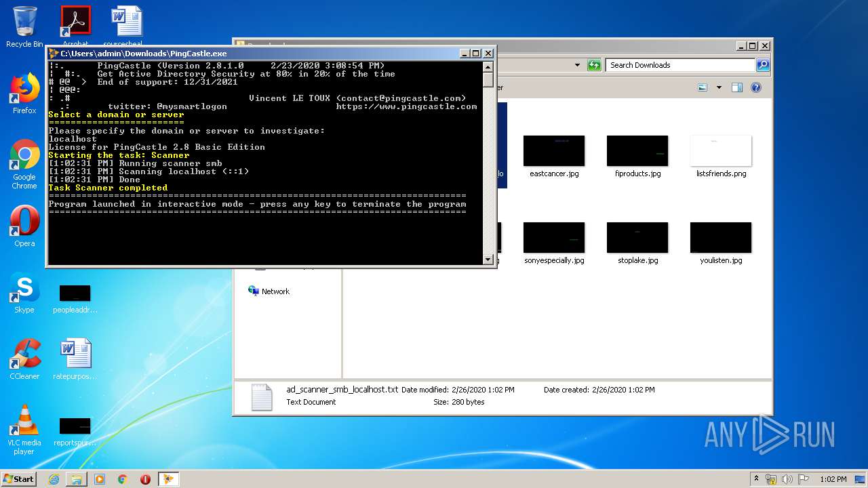This screenshot has width=868, height=488.
Task: Select the peopleaddr desktop image file
Action: coord(75,299)
